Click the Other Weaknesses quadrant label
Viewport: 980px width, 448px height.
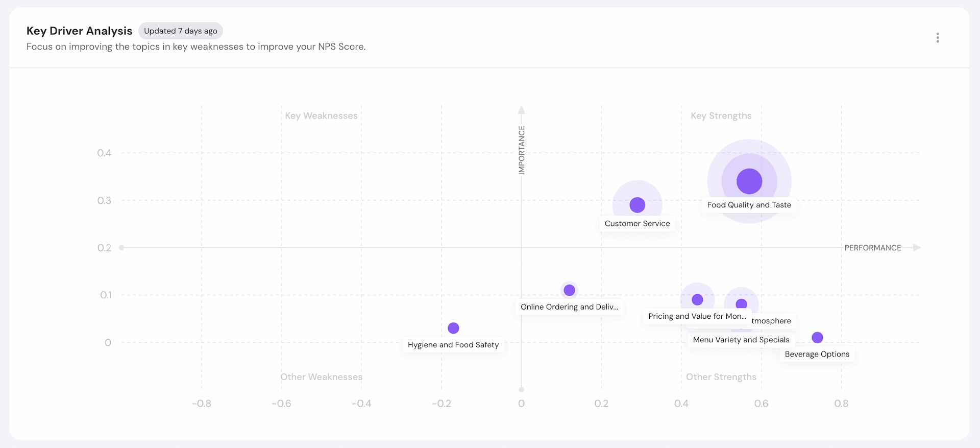click(321, 377)
